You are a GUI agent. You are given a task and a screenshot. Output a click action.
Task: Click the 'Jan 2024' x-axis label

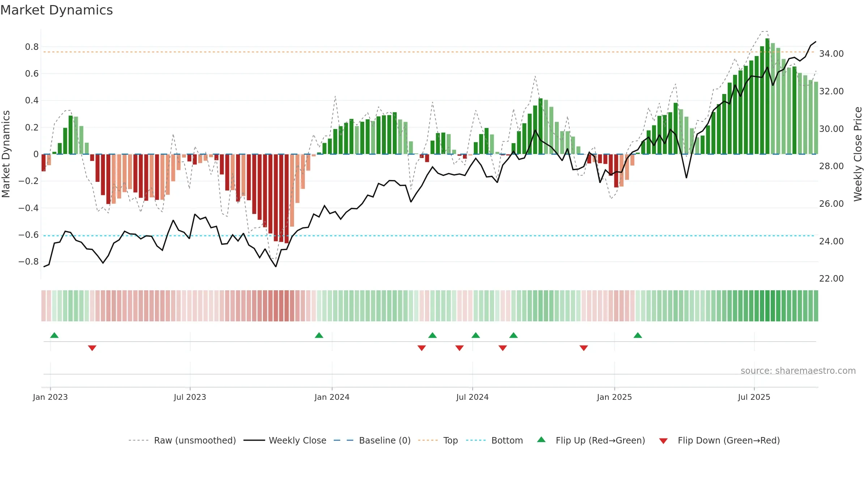pyautogui.click(x=332, y=397)
